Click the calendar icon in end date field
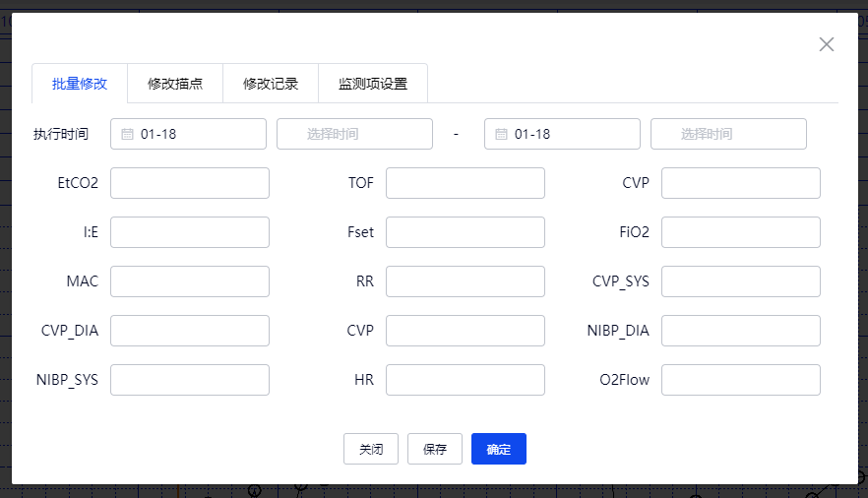Screen dimensions: 868x498 501,134
